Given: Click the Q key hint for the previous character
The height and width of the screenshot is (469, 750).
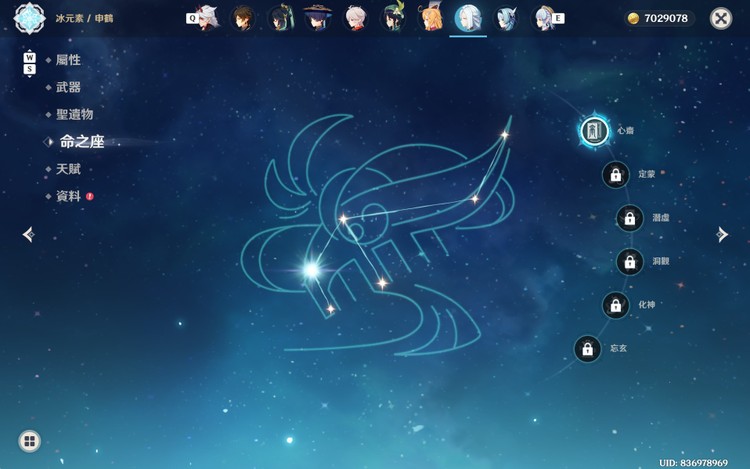Looking at the screenshot, I should [192, 19].
